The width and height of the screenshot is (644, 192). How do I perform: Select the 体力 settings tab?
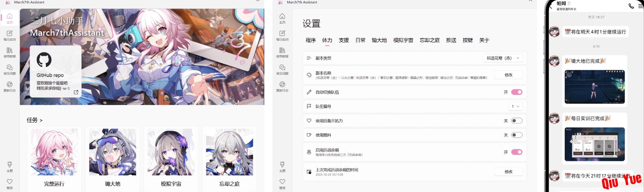coord(327,40)
